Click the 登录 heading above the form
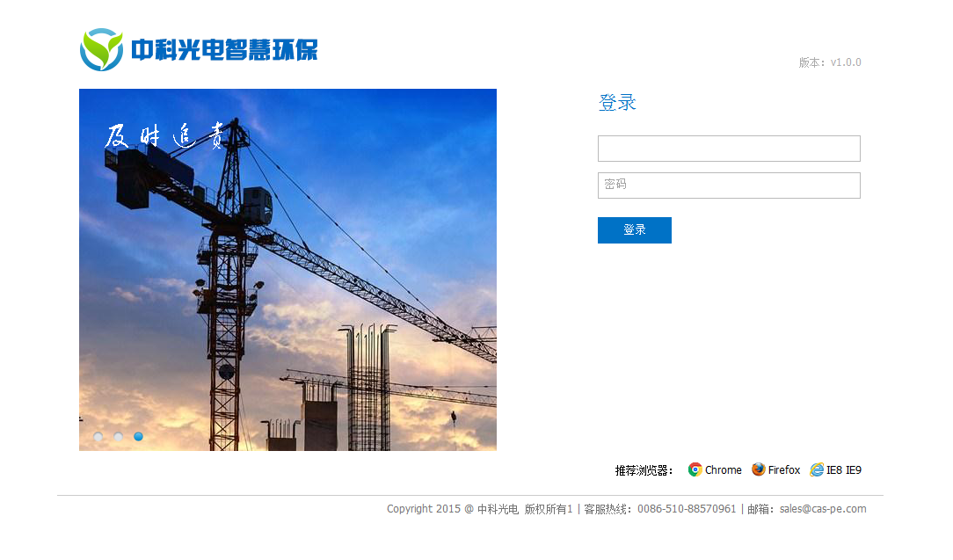 [617, 102]
